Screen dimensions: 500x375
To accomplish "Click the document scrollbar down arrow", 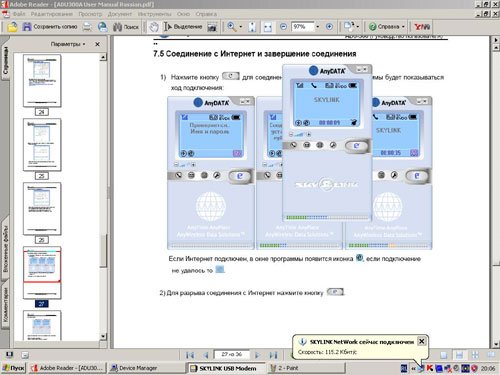I will coord(496,344).
